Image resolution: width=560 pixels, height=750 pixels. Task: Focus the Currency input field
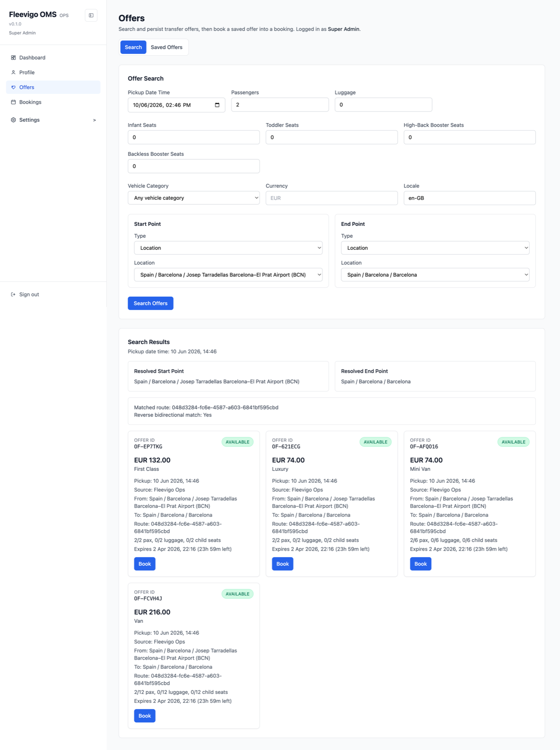(x=332, y=198)
